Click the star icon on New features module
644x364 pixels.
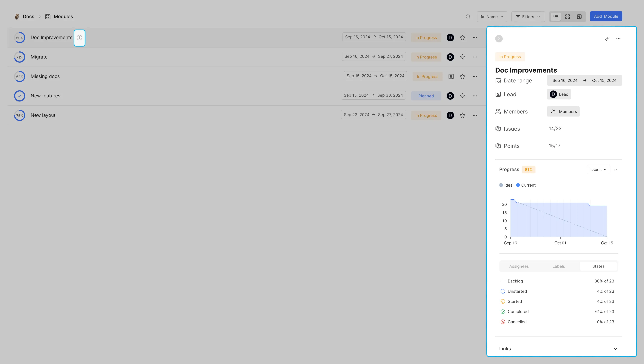point(463,96)
